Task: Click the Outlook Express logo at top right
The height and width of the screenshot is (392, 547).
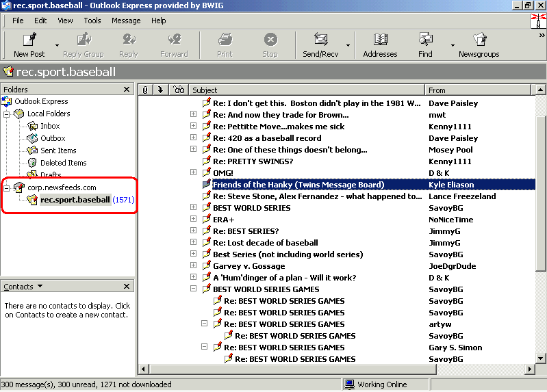Action: point(538,21)
